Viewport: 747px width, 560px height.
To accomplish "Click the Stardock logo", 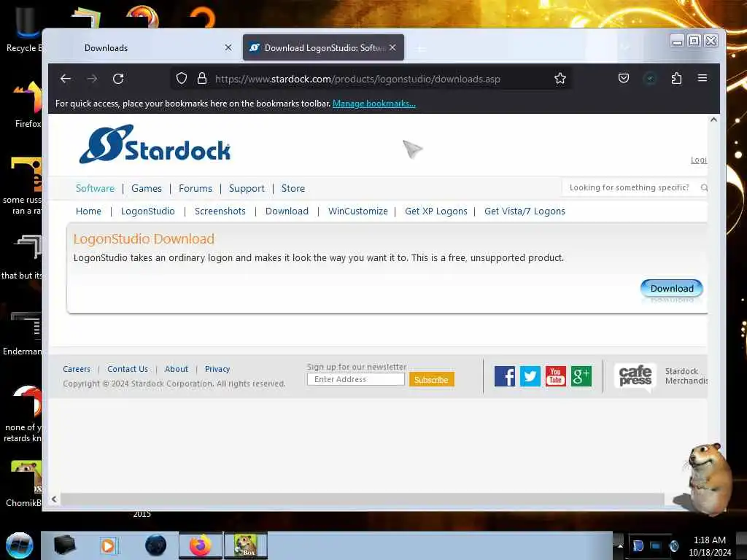I will click(x=155, y=145).
